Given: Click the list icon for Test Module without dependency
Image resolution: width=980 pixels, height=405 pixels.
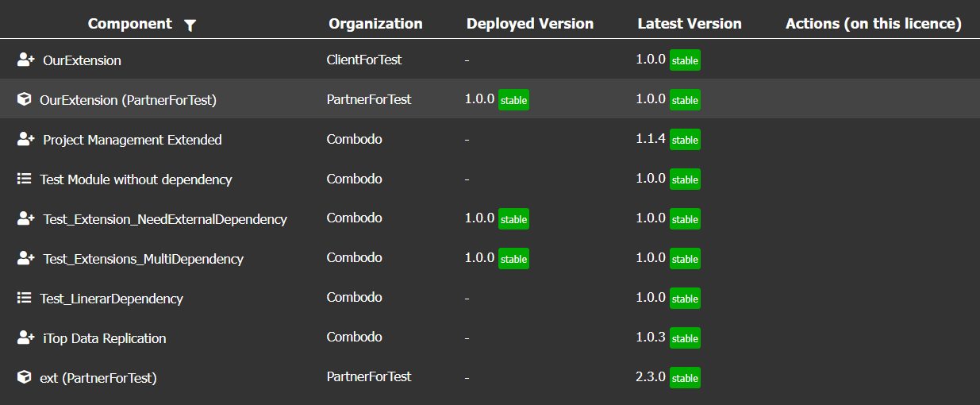Looking at the screenshot, I should pyautogui.click(x=24, y=179).
